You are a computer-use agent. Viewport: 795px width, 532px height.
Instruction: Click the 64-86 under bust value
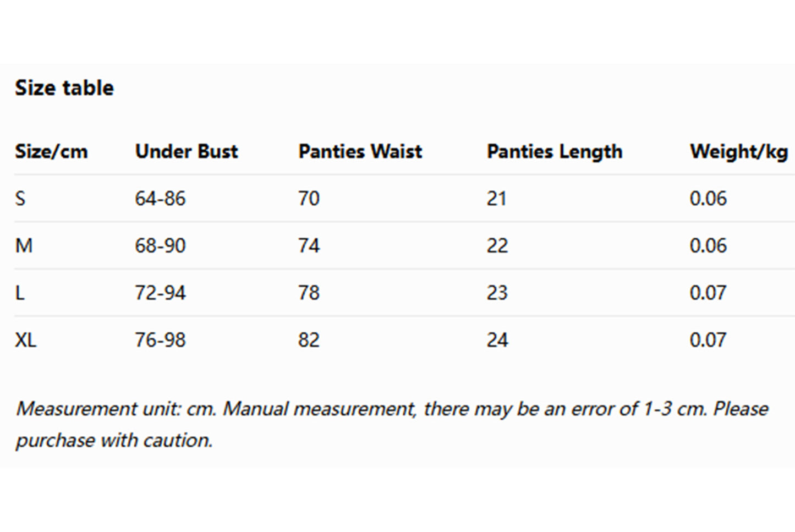(160, 198)
